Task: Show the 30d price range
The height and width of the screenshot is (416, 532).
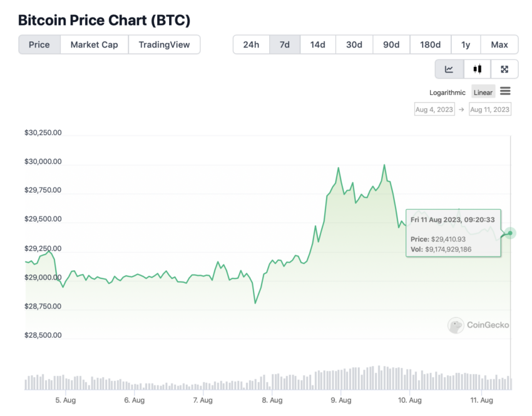Action: pos(354,44)
